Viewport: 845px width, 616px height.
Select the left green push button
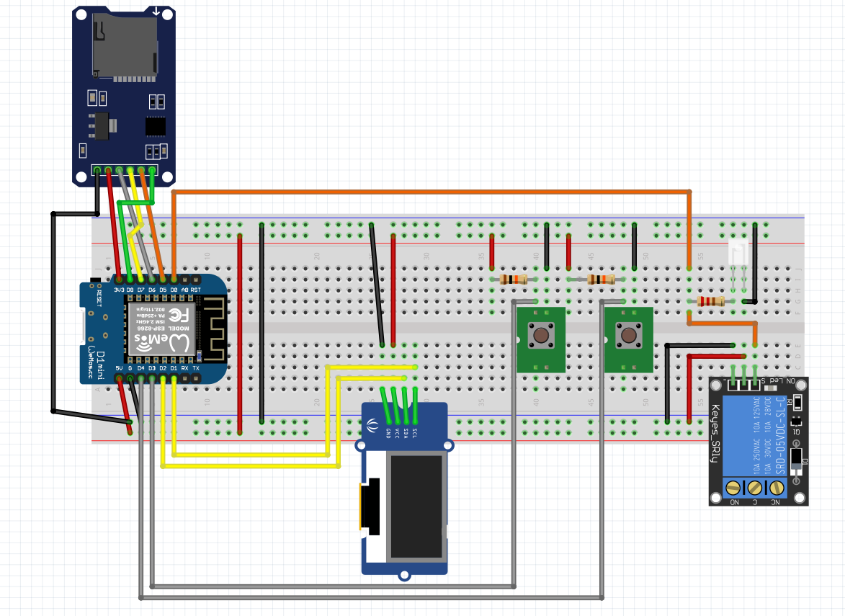coord(541,339)
